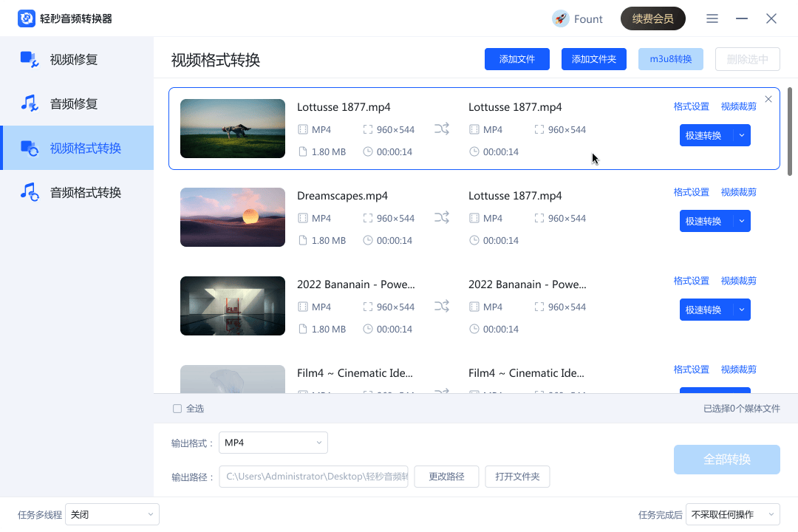Click the rocket avatar icon beside Fount
Viewport: 798px width, 532px height.
[561, 18]
